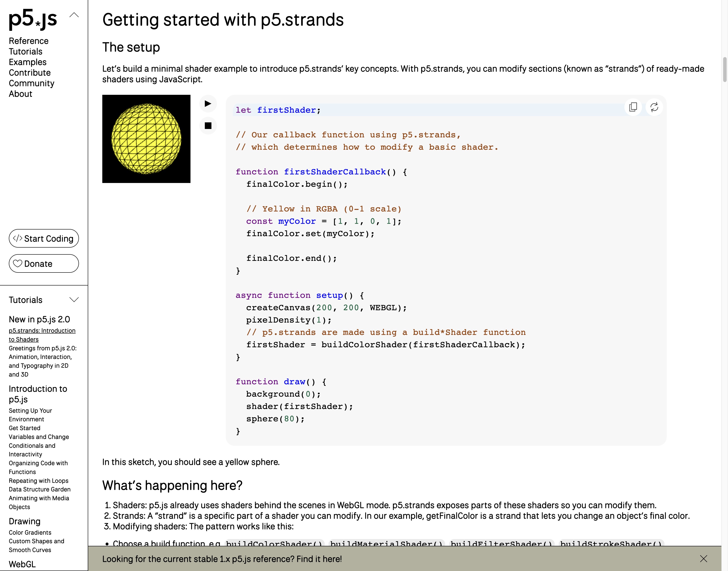This screenshot has height=571, width=728.
Task: Click the 'firstShader = buildColorShader(firstShaderCallback);' line
Action: (386, 345)
